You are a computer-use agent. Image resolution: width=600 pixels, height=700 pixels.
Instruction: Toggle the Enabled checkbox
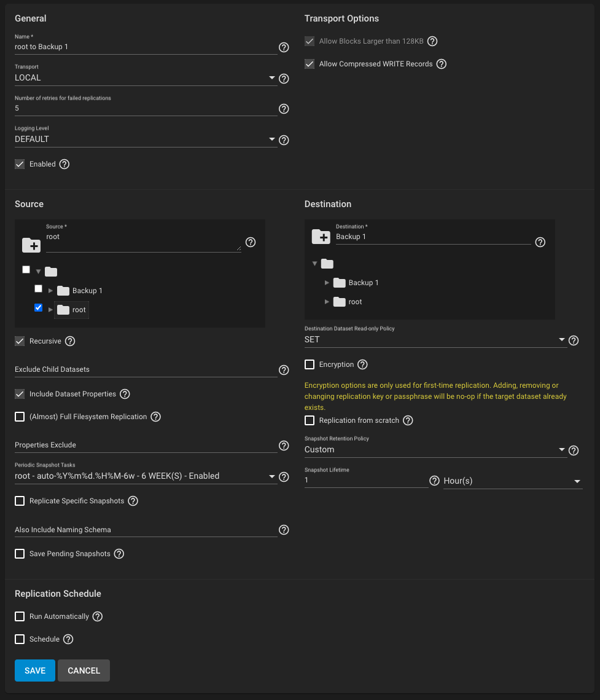pyautogui.click(x=20, y=164)
